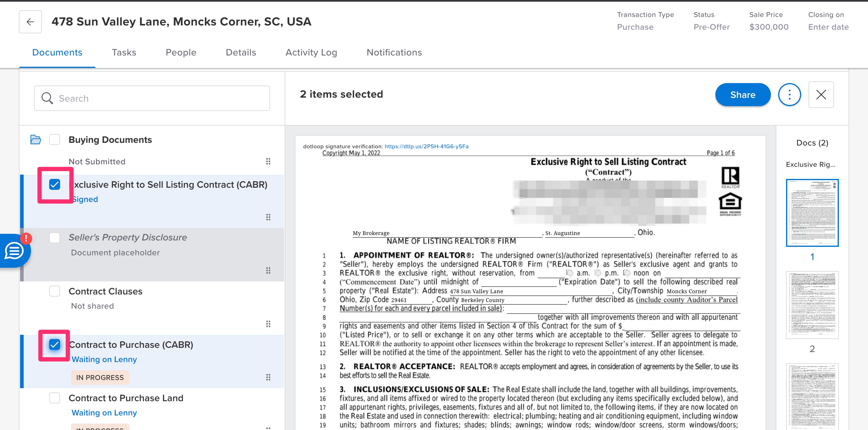Viewport: 868px width, 430px height.
Task: Click the back arrow to exit the loop
Action: tap(30, 22)
